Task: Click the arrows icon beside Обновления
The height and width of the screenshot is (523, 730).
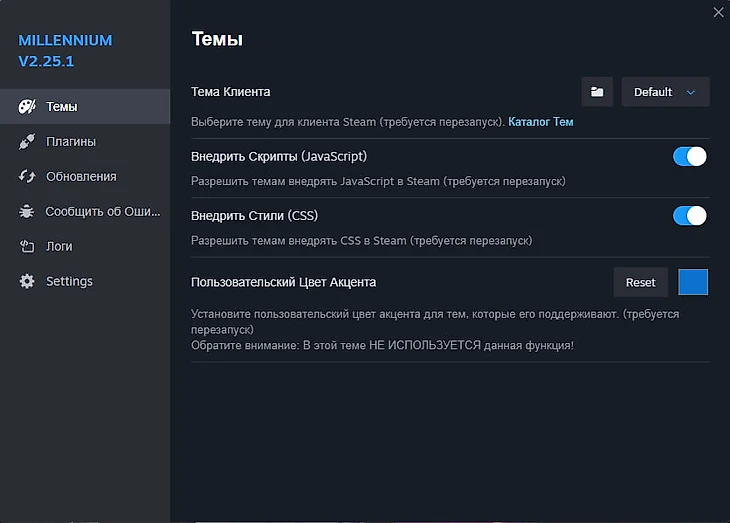Action: pyautogui.click(x=27, y=177)
